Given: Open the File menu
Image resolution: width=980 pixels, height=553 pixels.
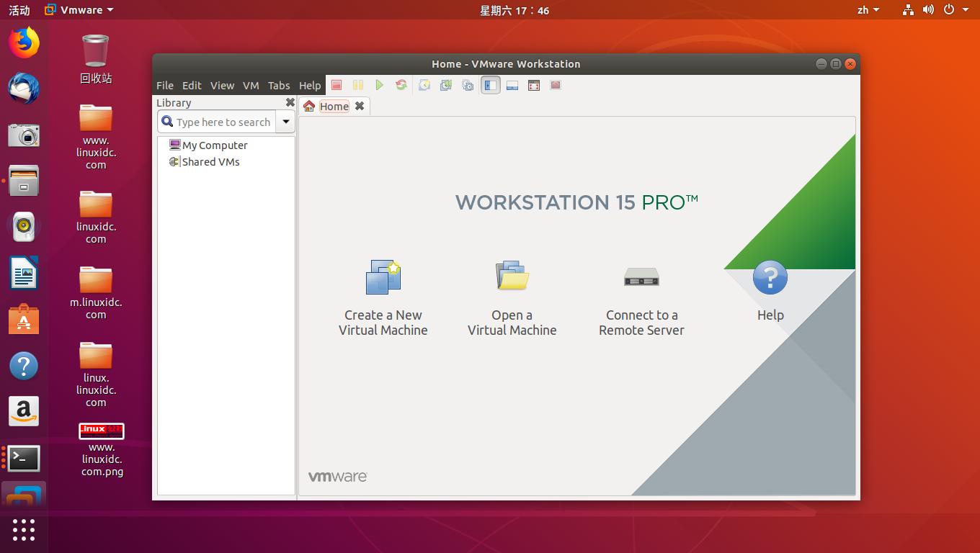Looking at the screenshot, I should [165, 85].
